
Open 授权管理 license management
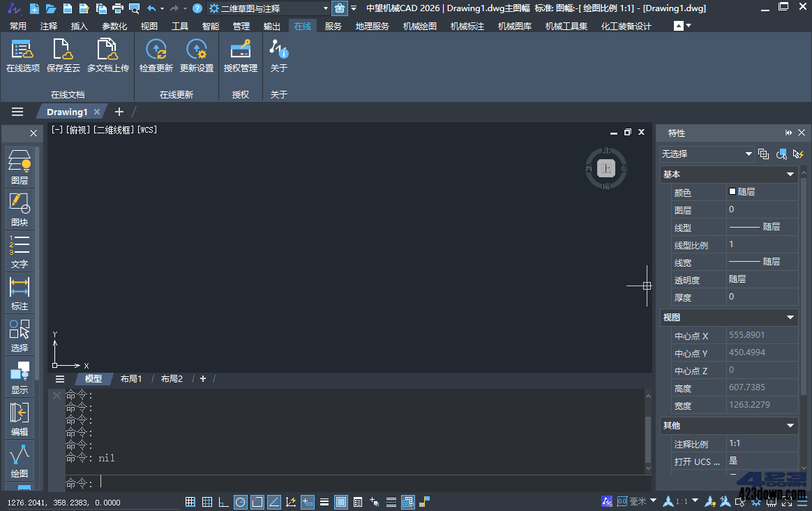(x=240, y=56)
